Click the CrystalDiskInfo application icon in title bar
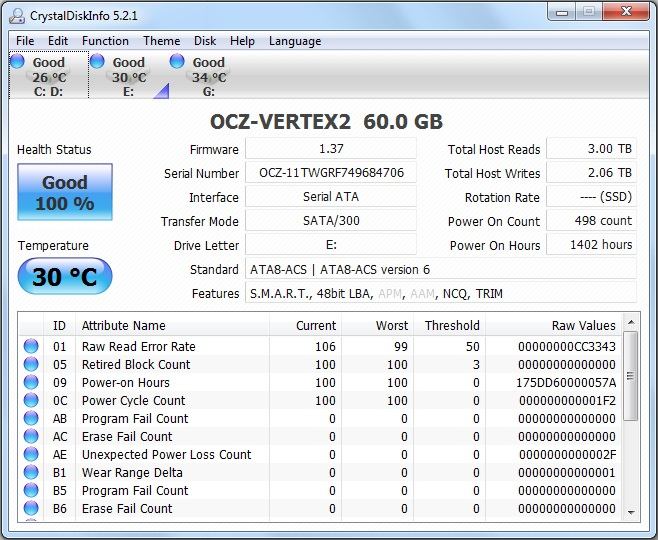 pyautogui.click(x=17, y=16)
